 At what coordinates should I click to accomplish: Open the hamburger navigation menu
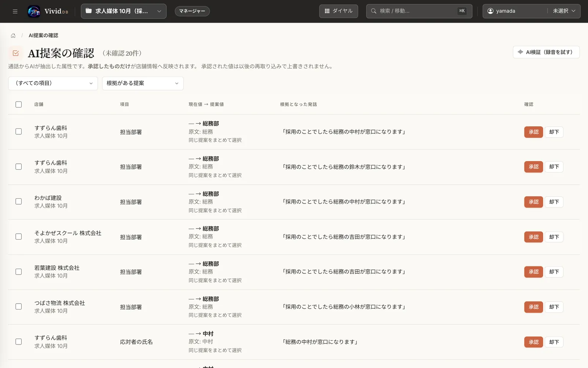point(15,11)
